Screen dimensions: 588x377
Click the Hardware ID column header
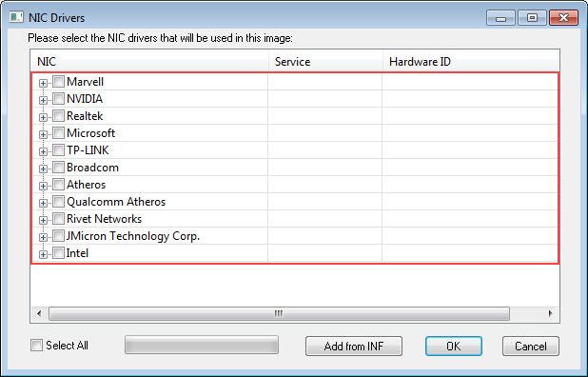point(471,61)
